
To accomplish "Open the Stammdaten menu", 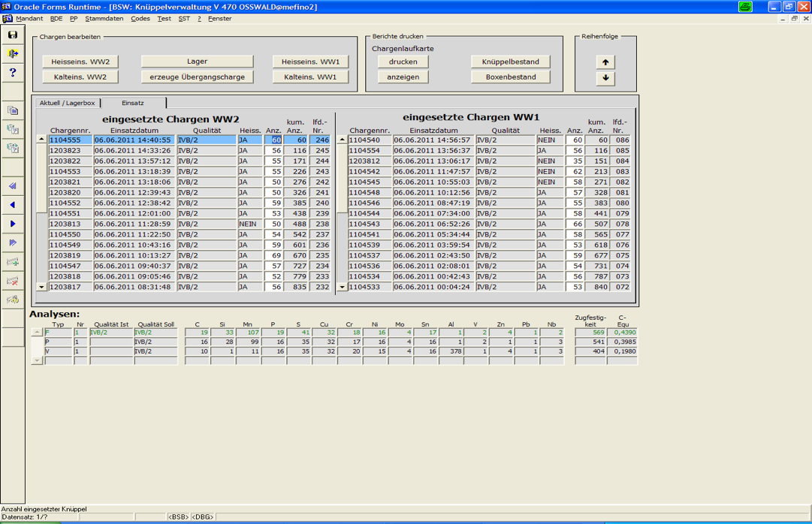I will click(104, 19).
